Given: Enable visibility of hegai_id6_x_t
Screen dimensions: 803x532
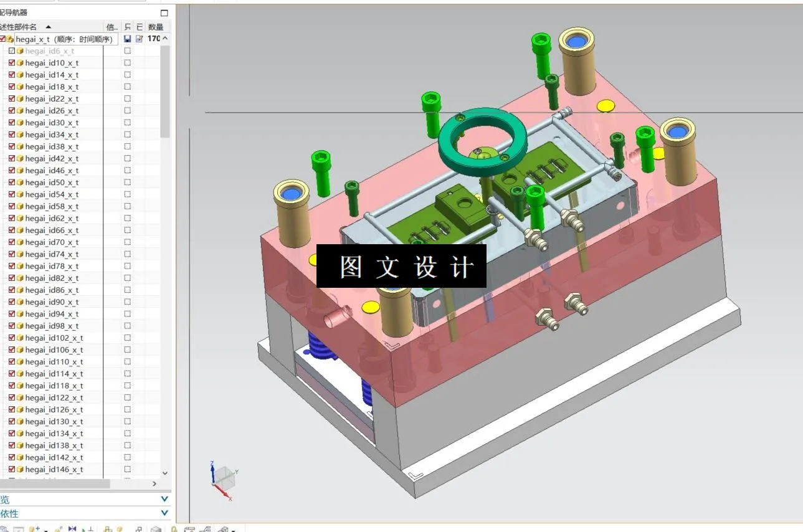Looking at the screenshot, I should click(x=12, y=50).
